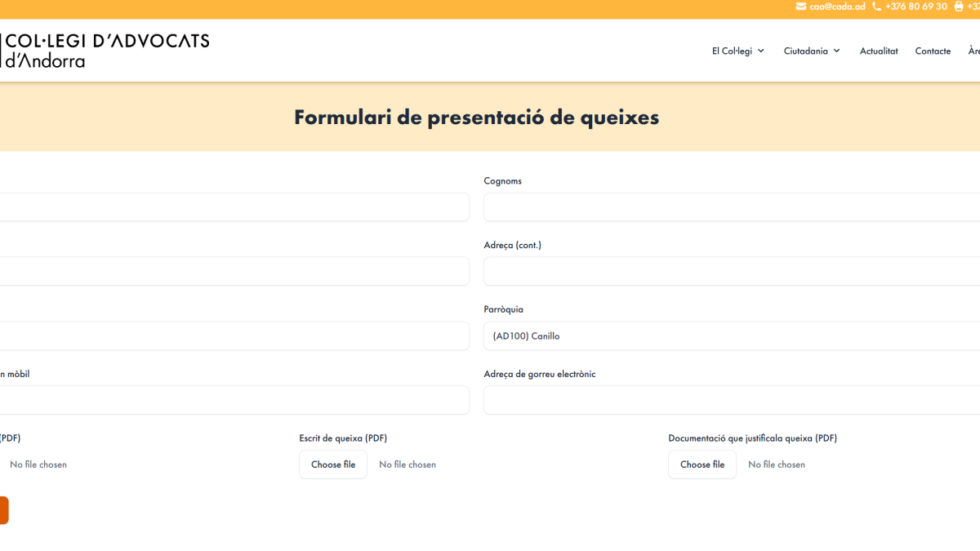Choose file for Documentació que justifica la queixa

click(x=702, y=464)
